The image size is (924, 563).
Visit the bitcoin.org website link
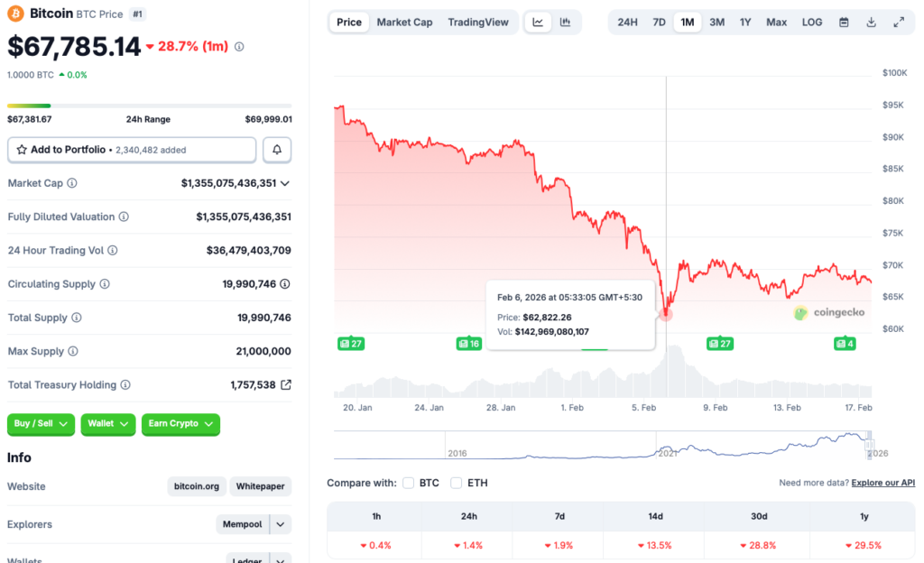(197, 486)
